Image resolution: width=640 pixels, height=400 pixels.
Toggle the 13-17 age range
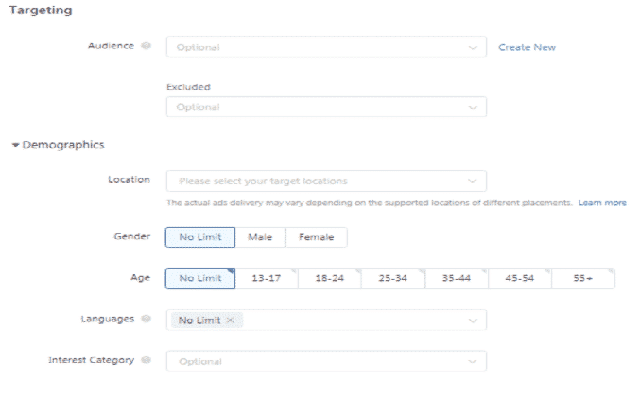pyautogui.click(x=266, y=278)
